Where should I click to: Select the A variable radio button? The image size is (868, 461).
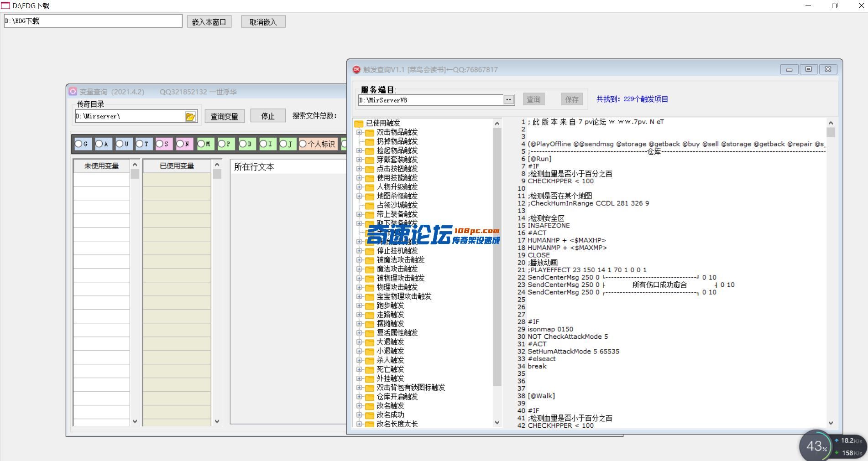99,144
